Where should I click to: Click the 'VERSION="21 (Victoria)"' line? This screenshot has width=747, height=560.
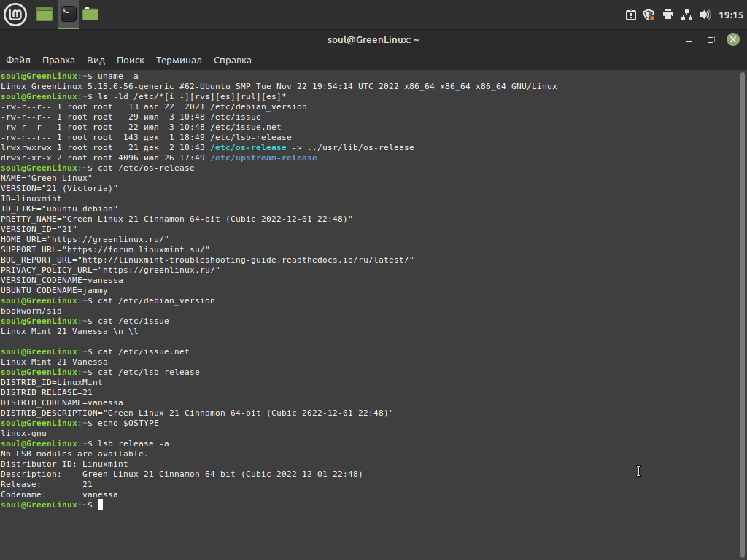tap(59, 189)
